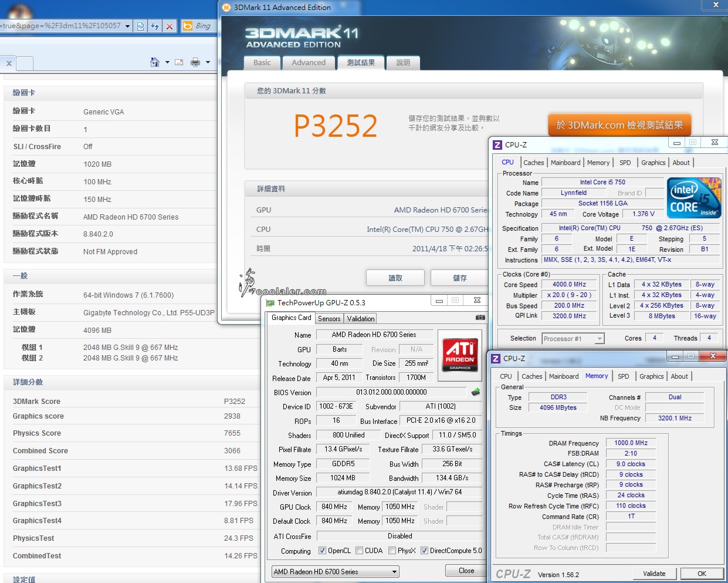728x583 pixels.
Task: Click the OK button in CPU-Z
Action: [702, 574]
